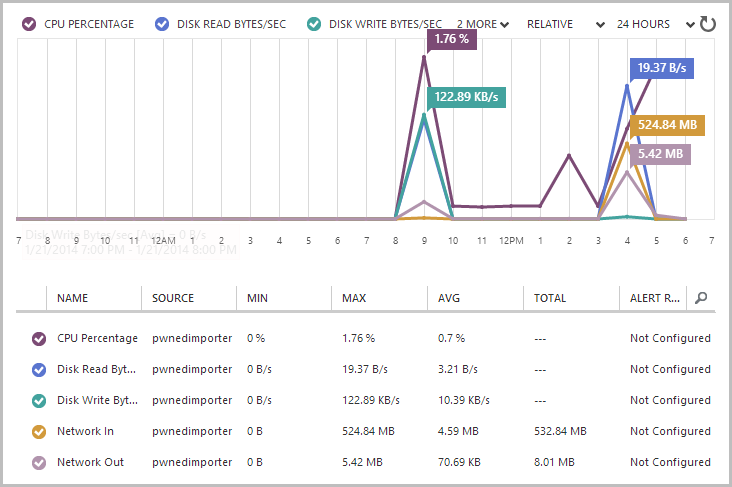Viewport: 732px width, 487px height.
Task: Open the RELATIVE display mode dropdown
Action: coord(565,24)
